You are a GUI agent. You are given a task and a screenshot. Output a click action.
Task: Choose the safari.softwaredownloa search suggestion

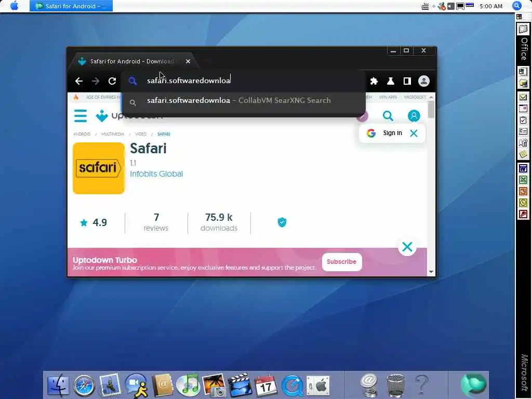[x=243, y=101]
